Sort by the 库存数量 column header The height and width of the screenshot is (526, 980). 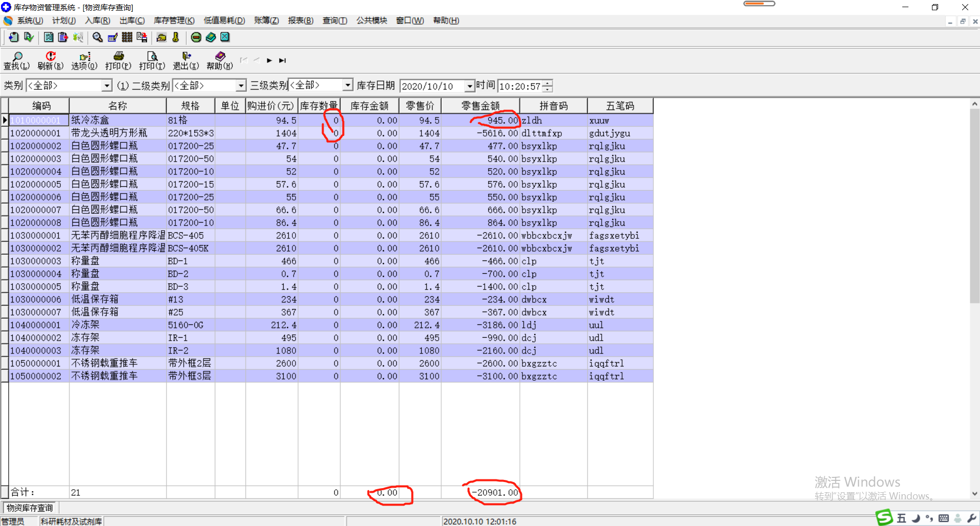(318, 106)
